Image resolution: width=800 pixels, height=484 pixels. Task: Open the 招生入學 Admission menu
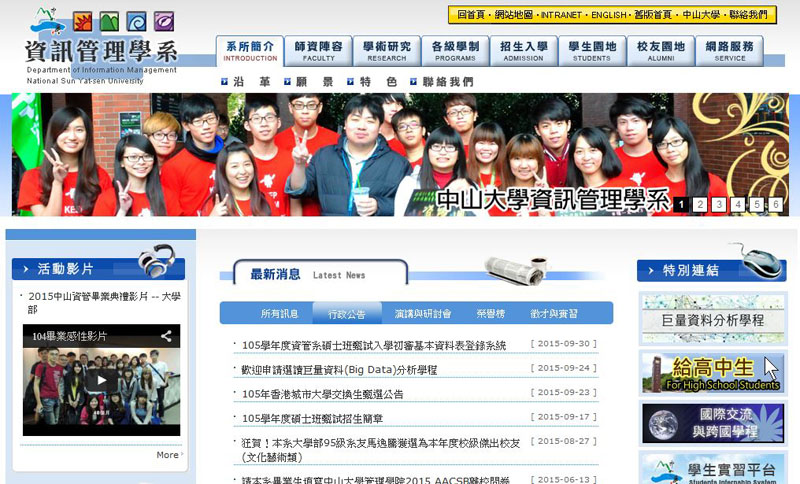pyautogui.click(x=523, y=51)
